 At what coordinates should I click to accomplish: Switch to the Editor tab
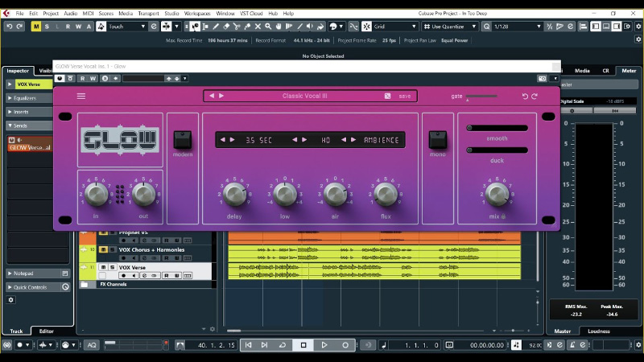pyautogui.click(x=47, y=331)
